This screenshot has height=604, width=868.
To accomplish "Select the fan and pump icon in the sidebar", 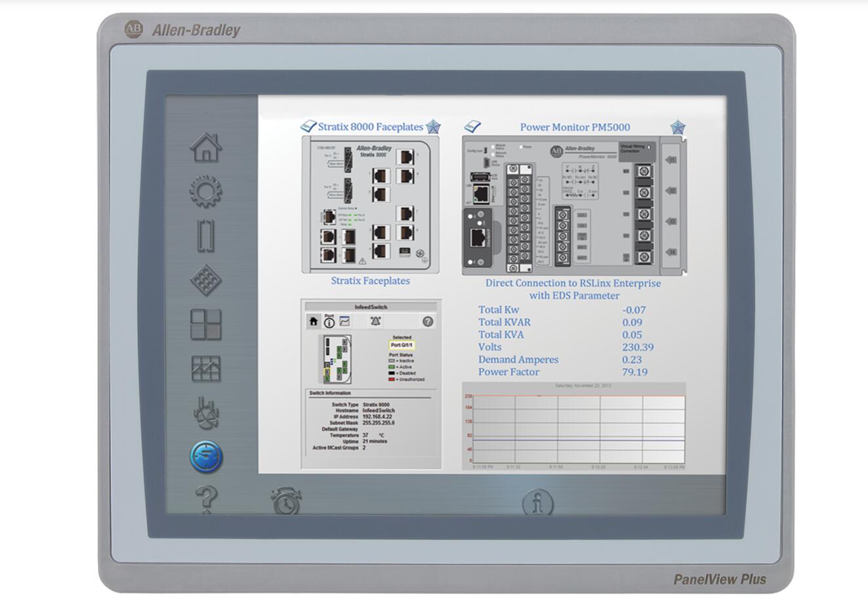I will (206, 413).
